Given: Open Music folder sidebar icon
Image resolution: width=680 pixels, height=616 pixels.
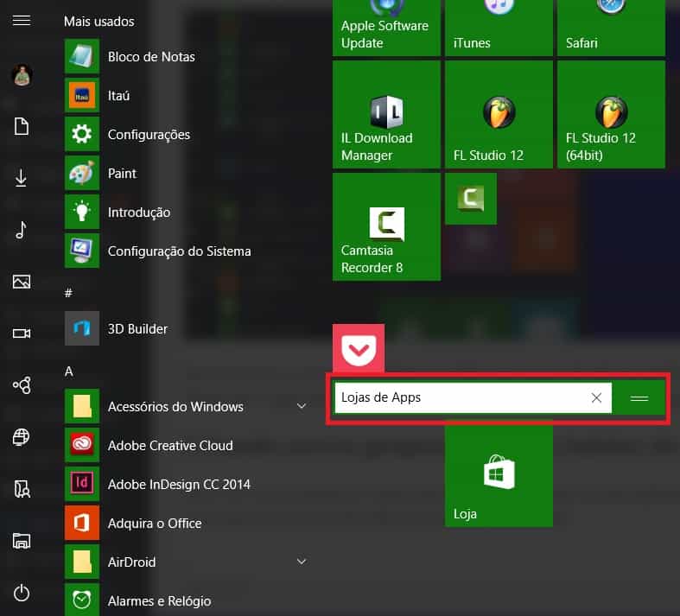Looking at the screenshot, I should tap(21, 230).
